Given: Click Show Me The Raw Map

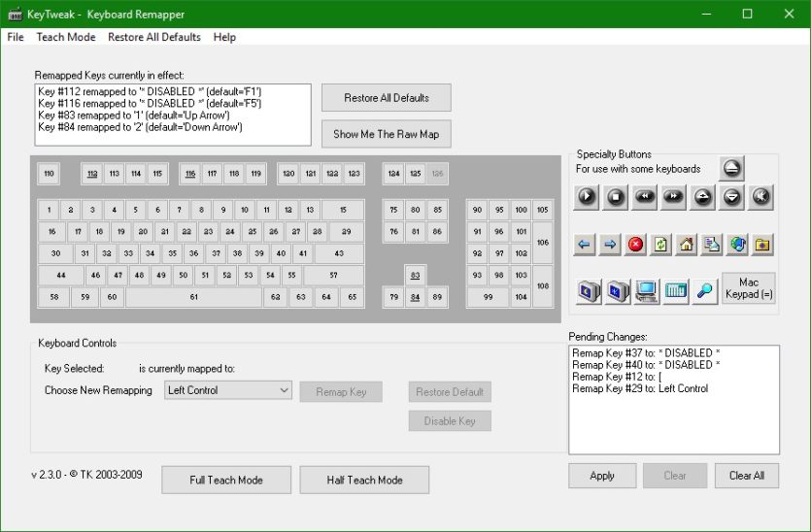Looking at the screenshot, I should pyautogui.click(x=387, y=134).
